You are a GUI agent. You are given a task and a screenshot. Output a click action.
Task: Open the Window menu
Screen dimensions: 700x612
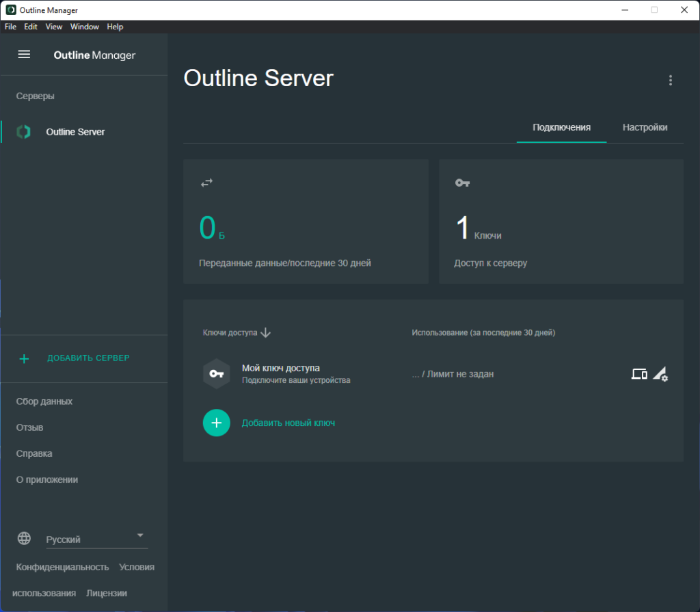point(85,27)
